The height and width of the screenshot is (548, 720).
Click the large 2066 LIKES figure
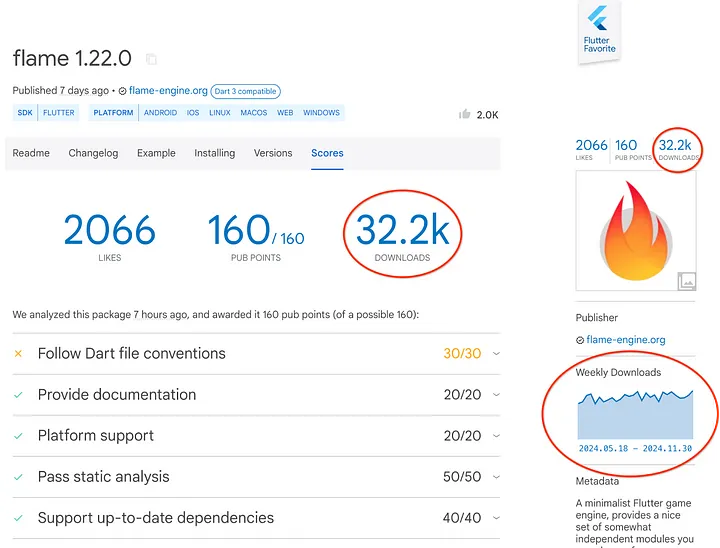tap(110, 237)
